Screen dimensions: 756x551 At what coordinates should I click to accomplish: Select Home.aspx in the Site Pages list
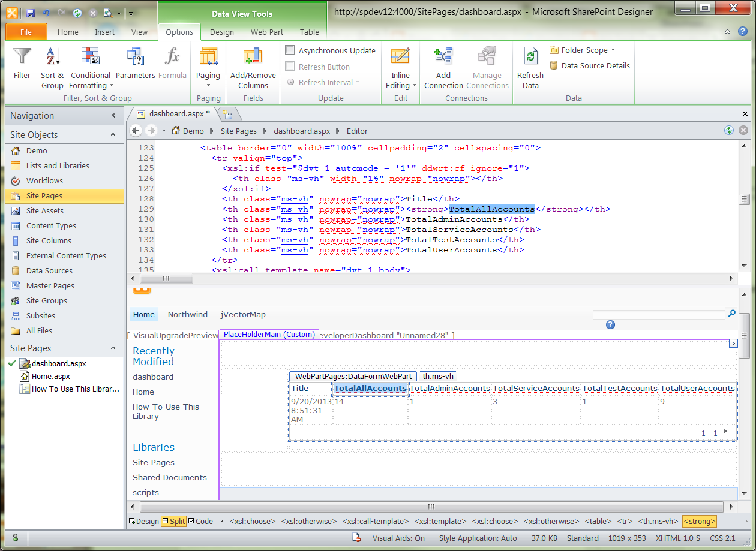point(51,377)
